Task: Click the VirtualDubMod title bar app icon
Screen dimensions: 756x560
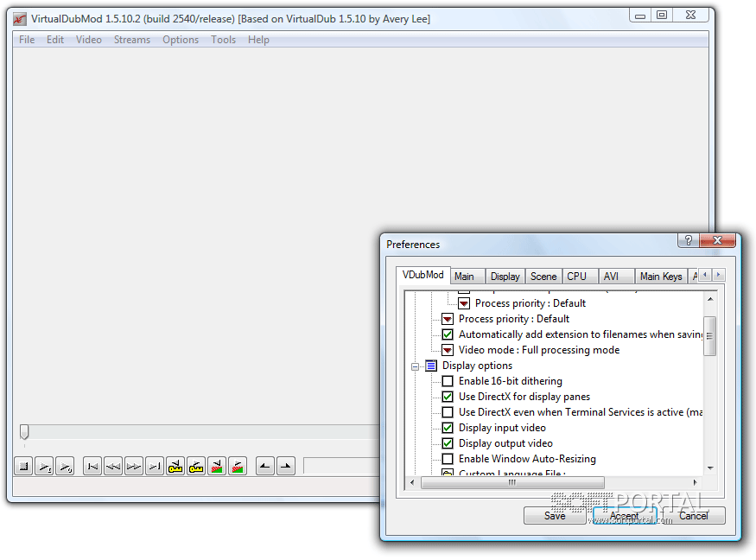Action: [x=20, y=19]
